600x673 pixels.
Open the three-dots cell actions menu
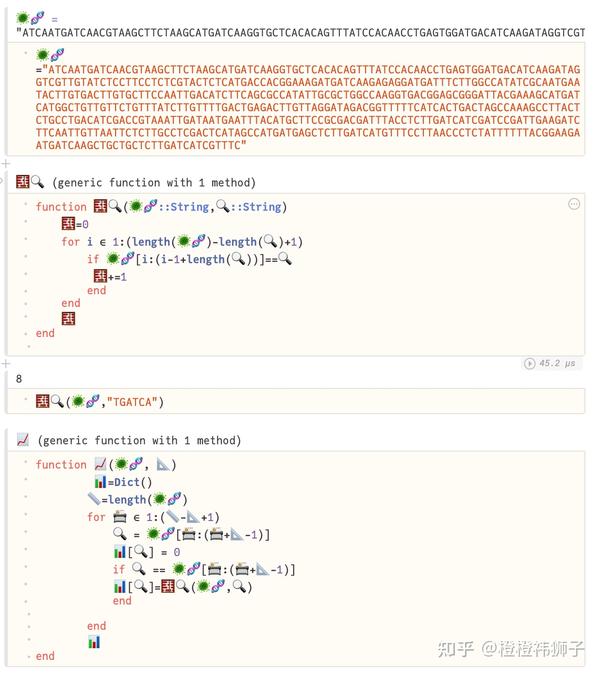click(x=574, y=204)
